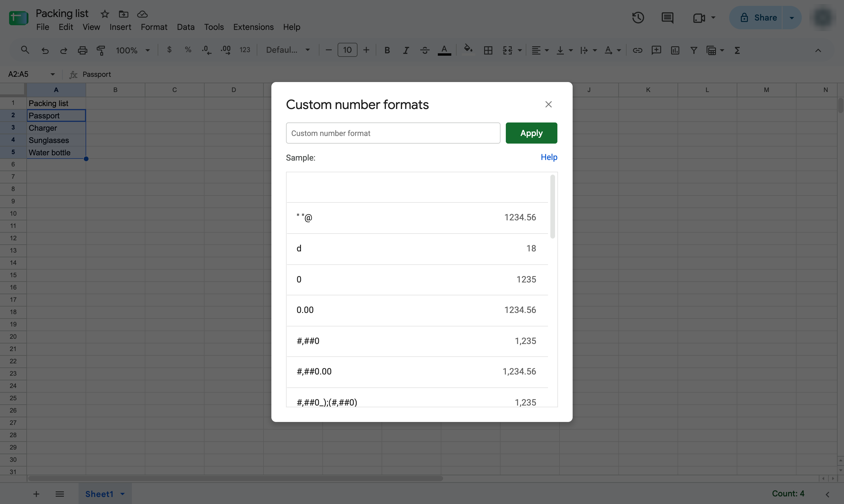Viewport: 844px width, 504px height.
Task: Click the Custom number format field
Action: [393, 133]
